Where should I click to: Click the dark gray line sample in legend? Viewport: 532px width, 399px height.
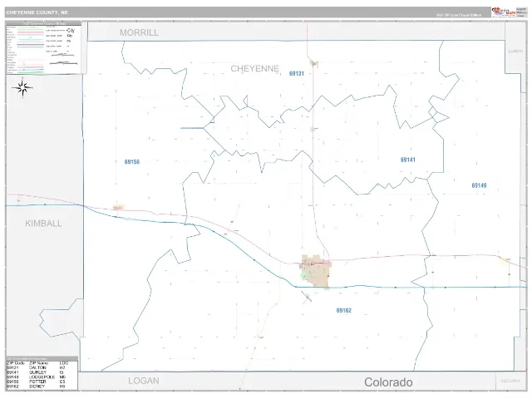[30, 44]
